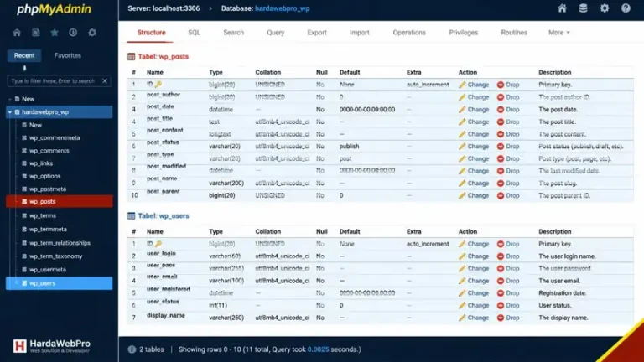Open the Privileges tab
The width and height of the screenshot is (644, 362).
pos(463,33)
